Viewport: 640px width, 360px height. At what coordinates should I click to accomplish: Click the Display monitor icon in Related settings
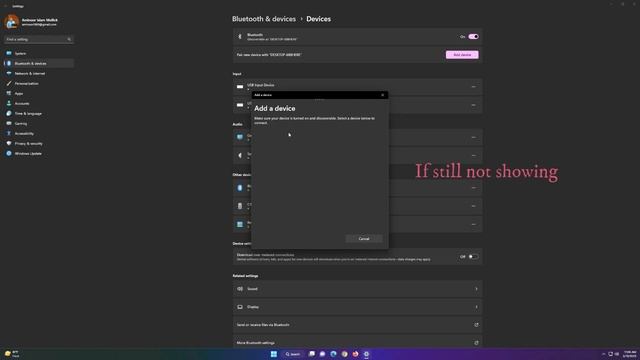(x=240, y=307)
